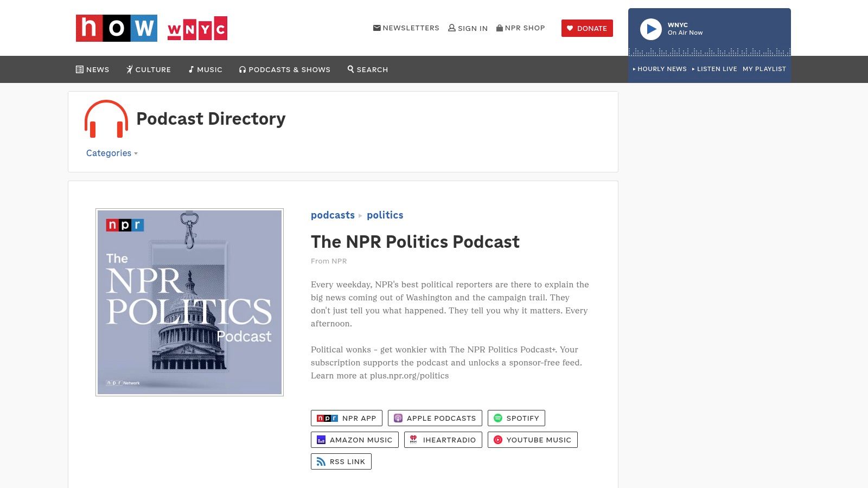The height and width of the screenshot is (488, 868).
Task: Click the NPR Politics Podcast cover art
Action: 189,302
